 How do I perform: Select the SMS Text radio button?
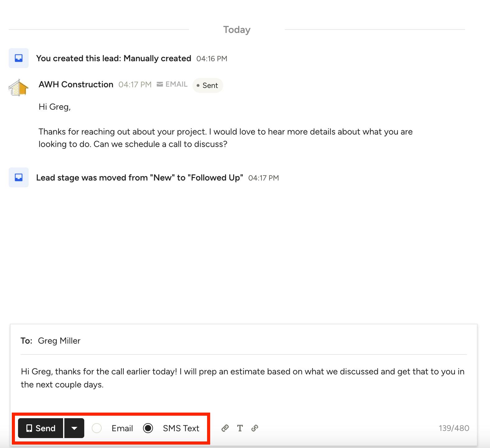pos(148,428)
